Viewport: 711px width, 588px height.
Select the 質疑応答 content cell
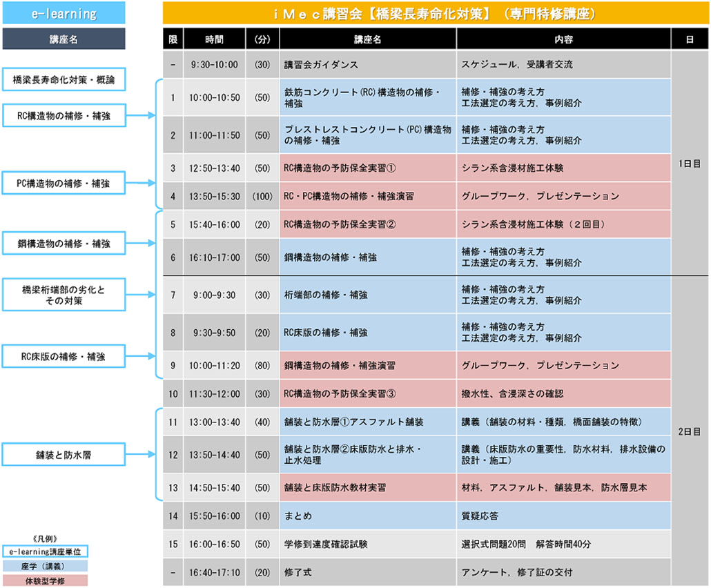(563, 516)
